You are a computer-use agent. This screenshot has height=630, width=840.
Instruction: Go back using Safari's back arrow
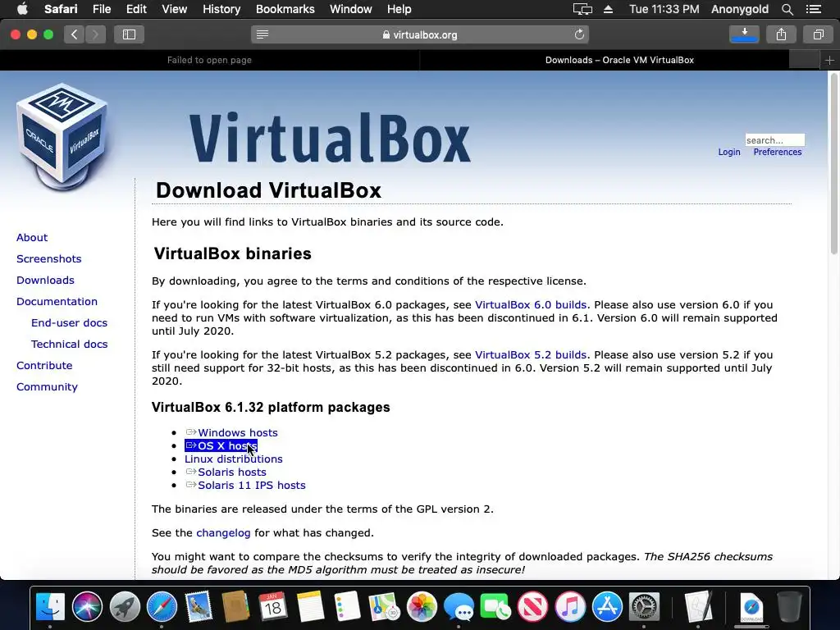[75, 34]
